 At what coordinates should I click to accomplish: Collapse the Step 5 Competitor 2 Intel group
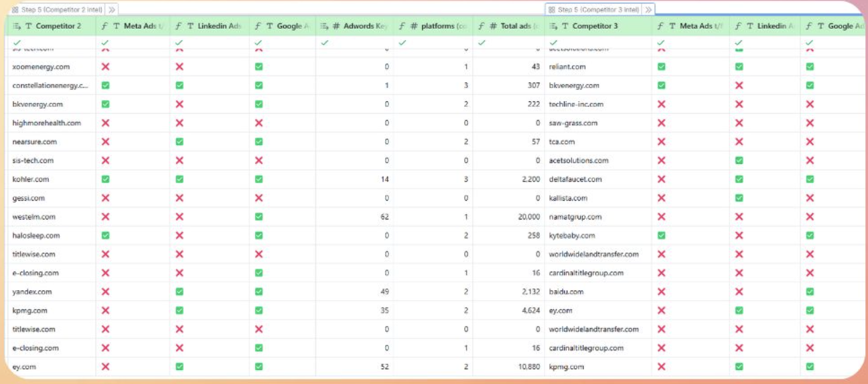click(x=113, y=10)
